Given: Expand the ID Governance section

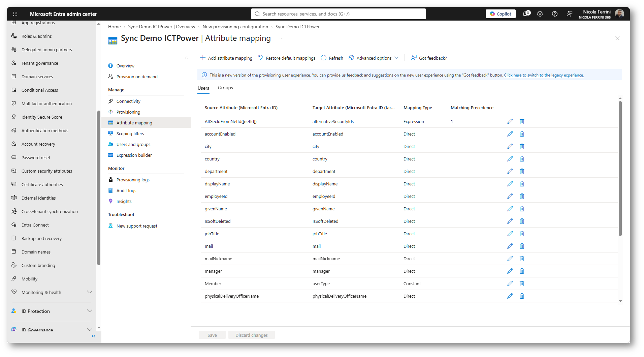Looking at the screenshot, I should click(90, 330).
